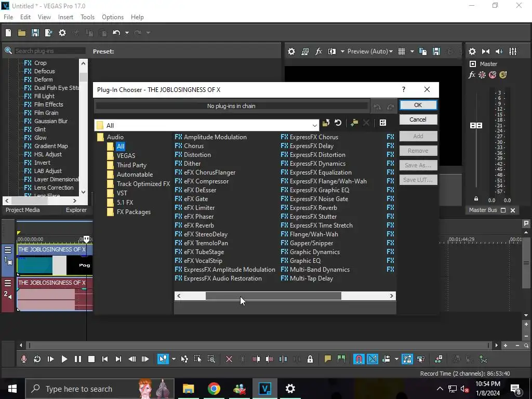Viewport: 532px width, 399px height.
Task: Open the overlays grid dropdown arrow
Action: coord(412,51)
